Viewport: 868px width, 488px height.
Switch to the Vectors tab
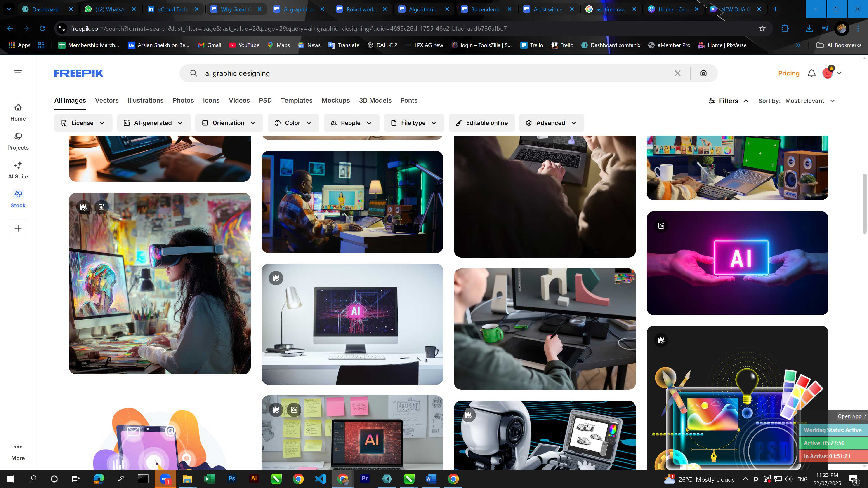point(107,100)
